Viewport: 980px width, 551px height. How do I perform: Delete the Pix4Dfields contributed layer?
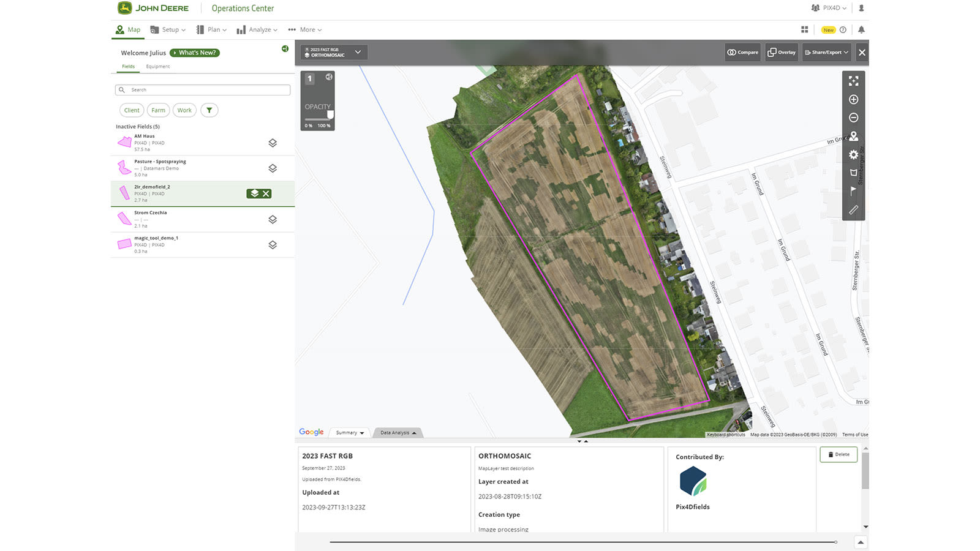(838, 454)
